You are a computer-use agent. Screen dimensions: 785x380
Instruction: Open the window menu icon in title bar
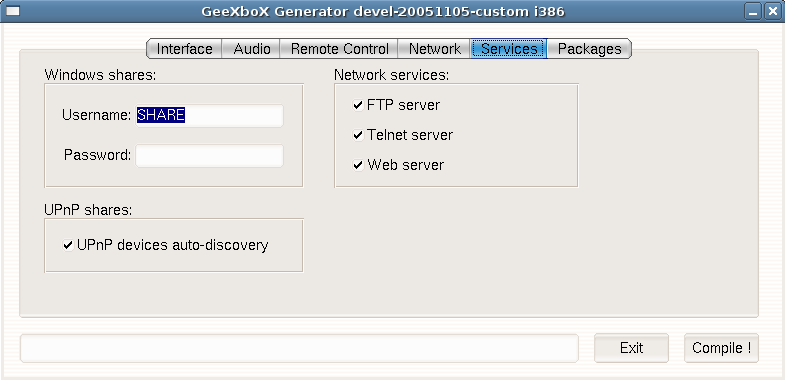point(12,11)
